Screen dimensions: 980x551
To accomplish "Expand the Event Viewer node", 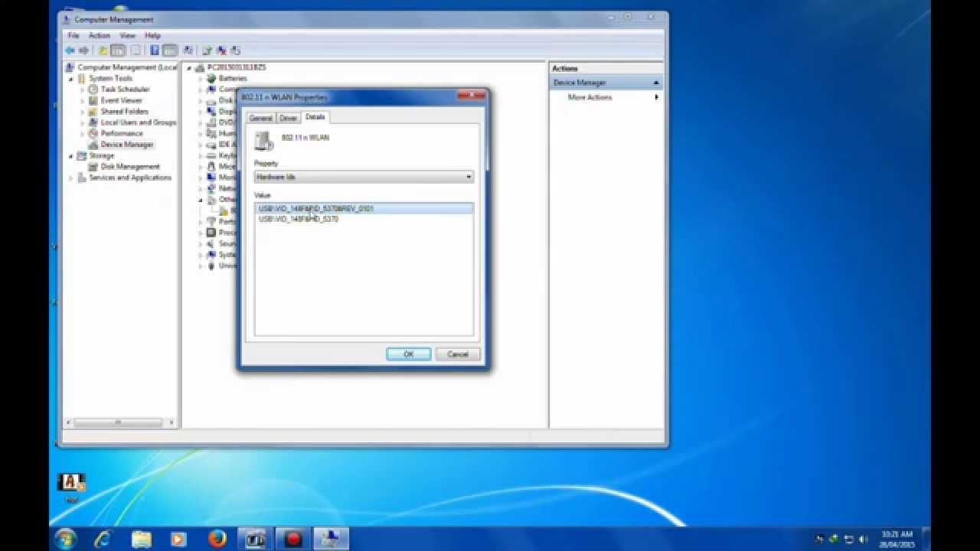I will coord(83,100).
